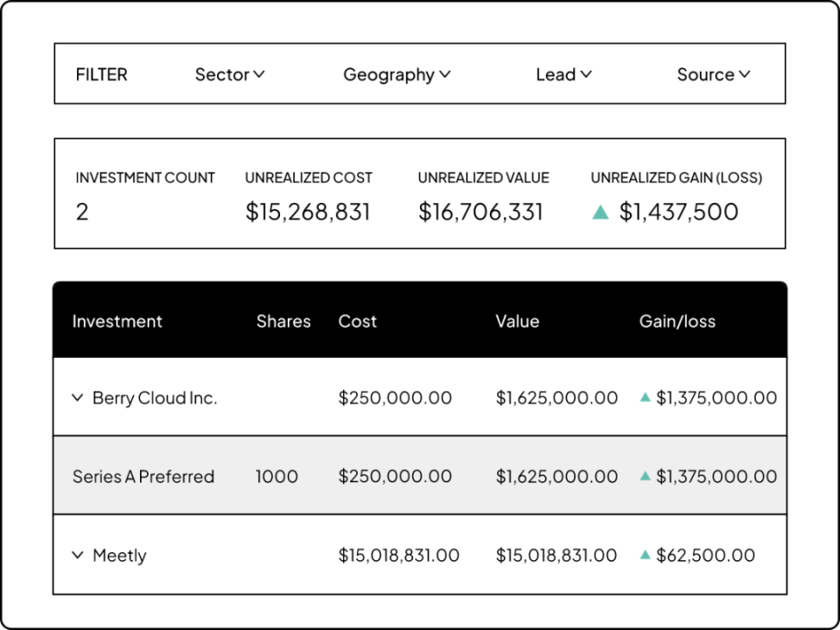This screenshot has width=840, height=630.
Task: Open the Geography filter dropdown
Action: (397, 74)
